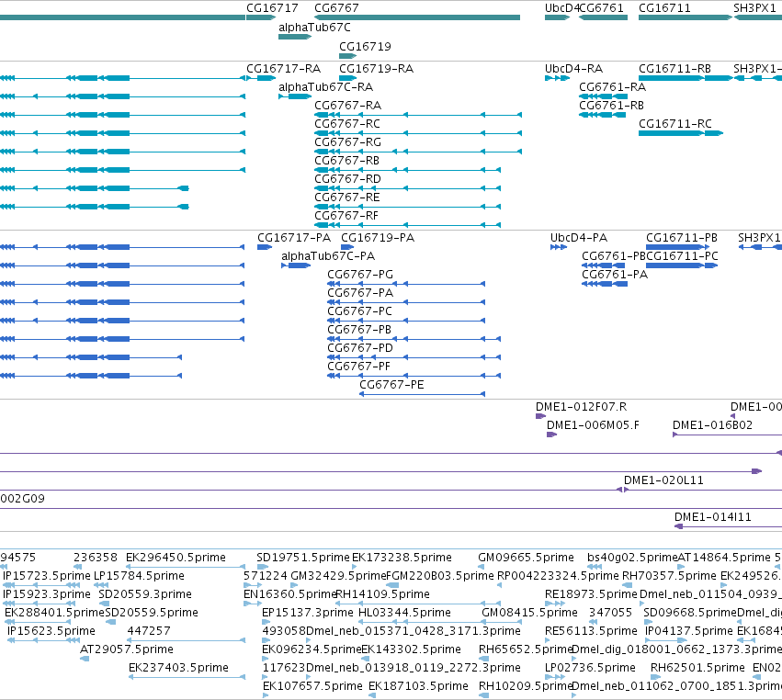
Task: Click protein CG6767-PC
Action: pyautogui.click(x=406, y=322)
